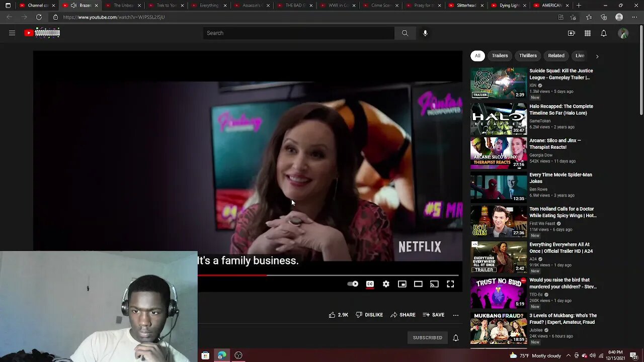
Task: Visit the Georgia Dow channel name
Action: 541,155
